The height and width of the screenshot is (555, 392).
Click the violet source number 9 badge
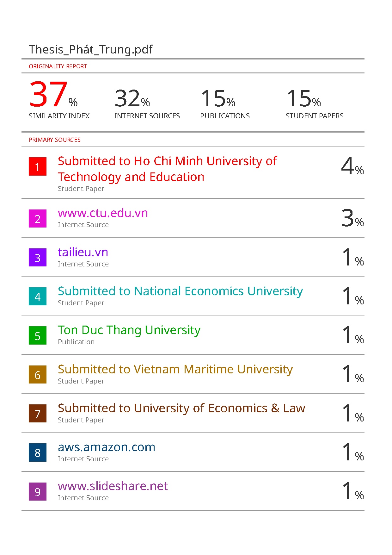[38, 492]
